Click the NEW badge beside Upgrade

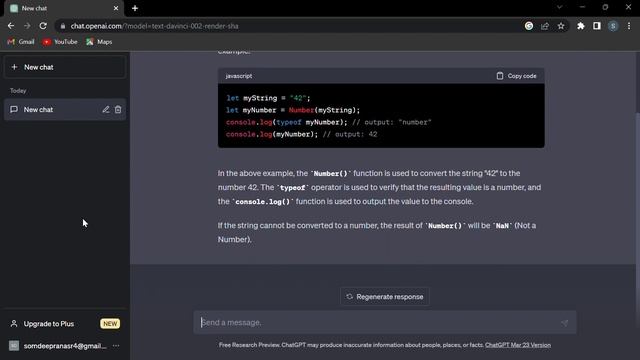(x=110, y=324)
